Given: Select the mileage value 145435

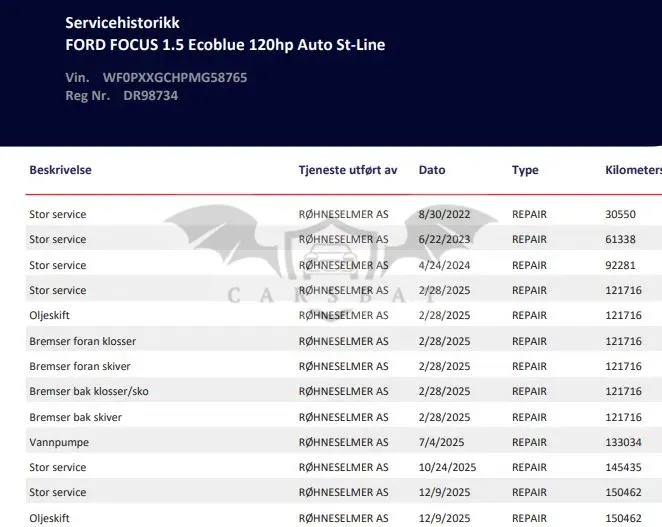Looking at the screenshot, I should coord(623,467).
